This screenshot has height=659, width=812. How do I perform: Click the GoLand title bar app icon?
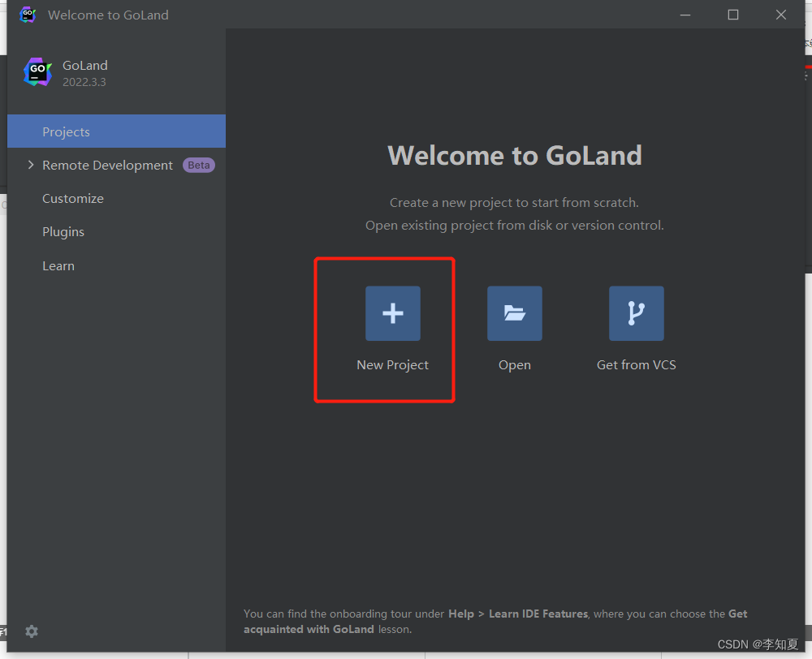pyautogui.click(x=28, y=15)
